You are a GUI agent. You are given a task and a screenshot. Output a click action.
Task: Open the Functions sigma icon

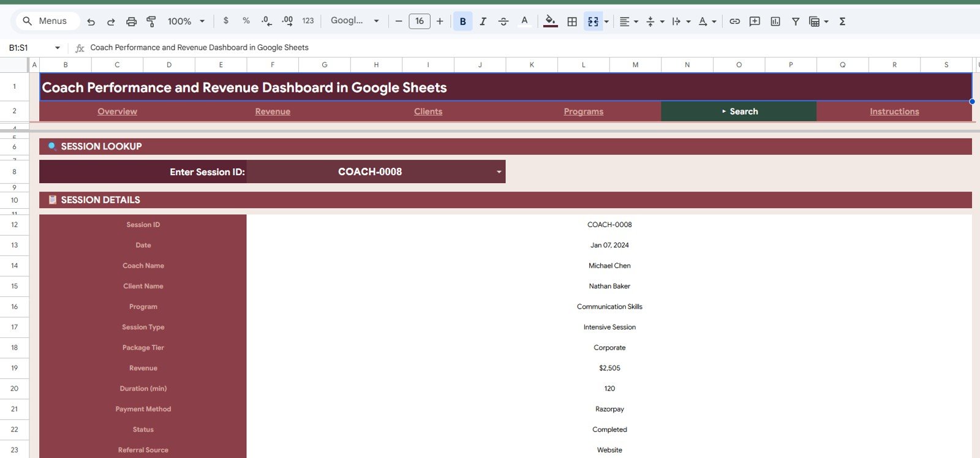(842, 21)
